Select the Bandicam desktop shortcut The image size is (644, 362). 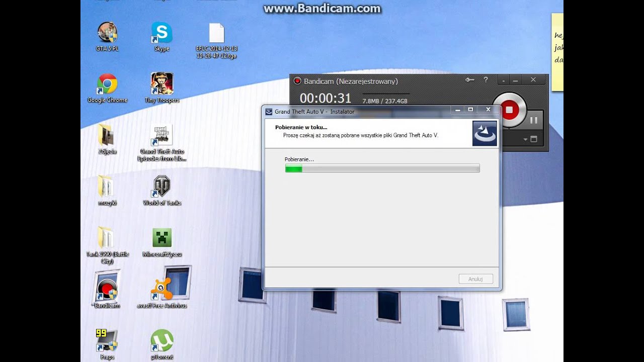pyautogui.click(x=107, y=294)
